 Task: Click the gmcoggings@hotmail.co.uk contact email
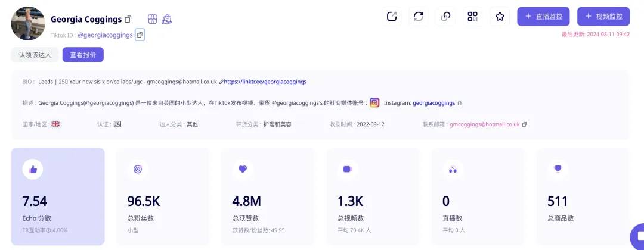click(x=485, y=124)
